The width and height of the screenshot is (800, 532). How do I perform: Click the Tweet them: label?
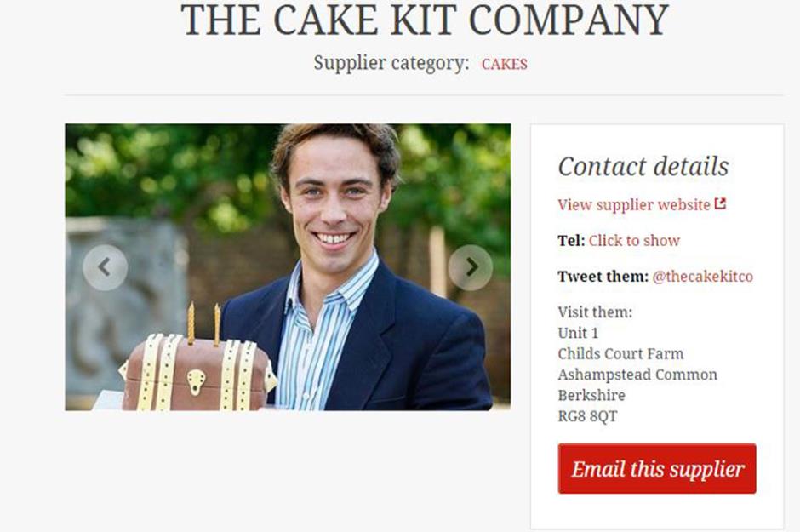pyautogui.click(x=603, y=277)
